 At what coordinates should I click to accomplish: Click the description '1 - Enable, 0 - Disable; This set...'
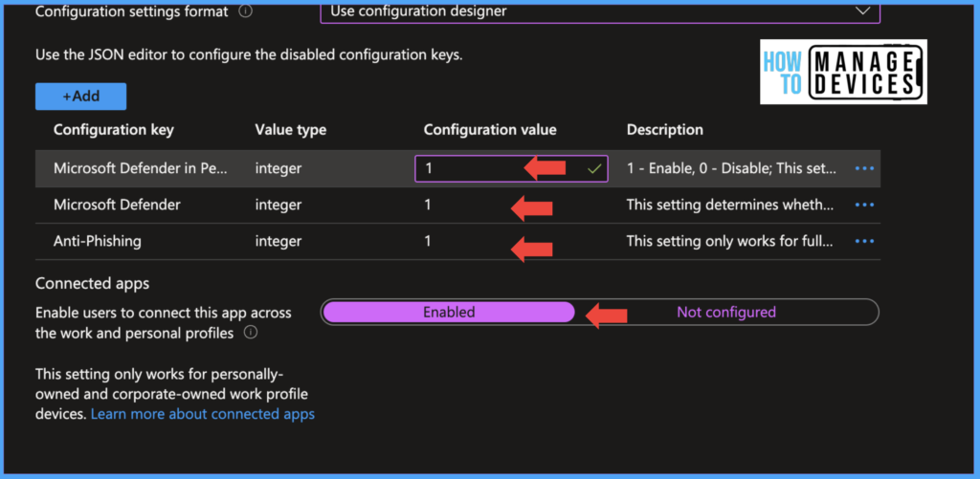click(x=731, y=168)
